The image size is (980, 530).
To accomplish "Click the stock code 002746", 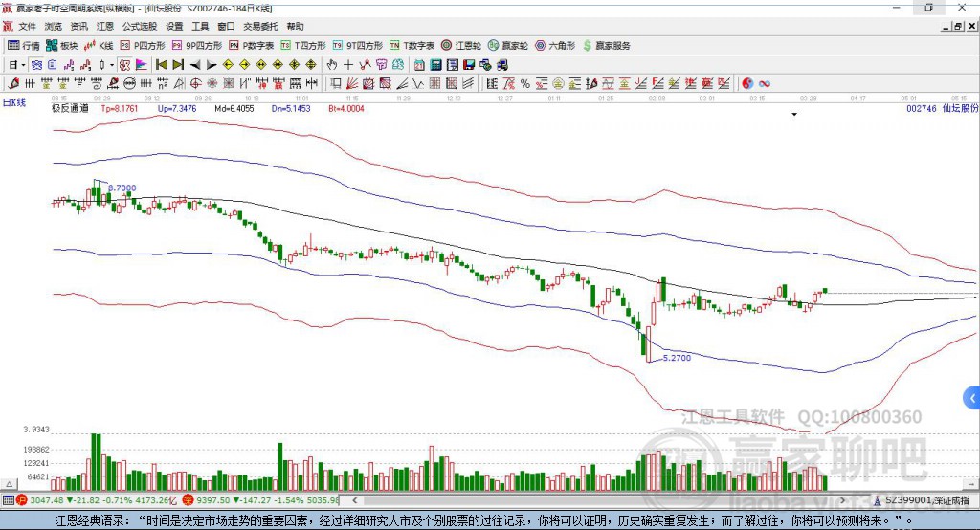I will [922, 108].
